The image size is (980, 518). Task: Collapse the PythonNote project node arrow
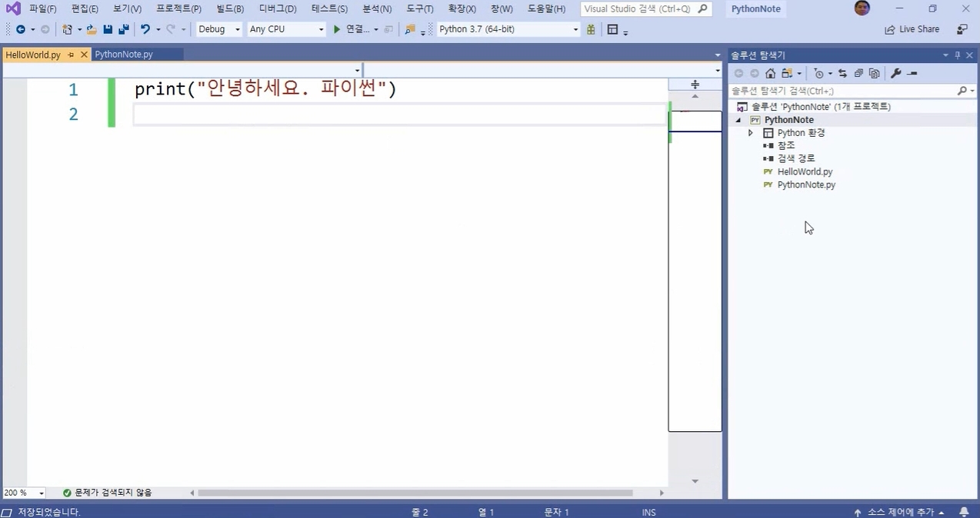[x=738, y=120]
